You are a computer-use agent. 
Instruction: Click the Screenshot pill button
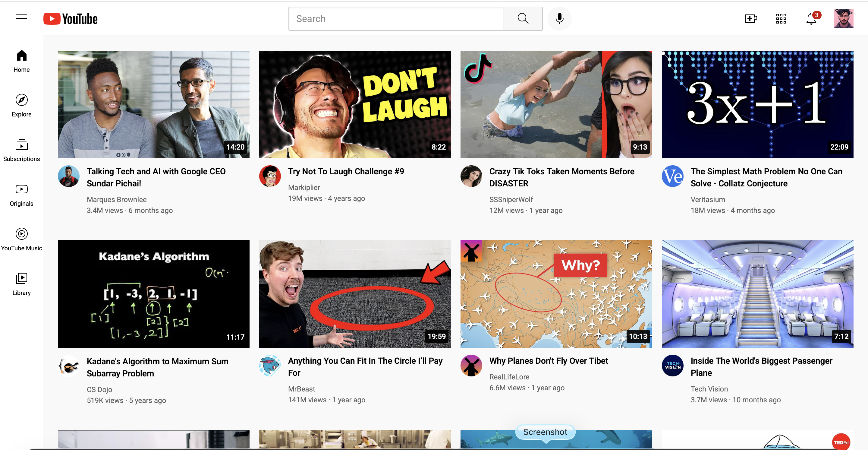(545, 432)
